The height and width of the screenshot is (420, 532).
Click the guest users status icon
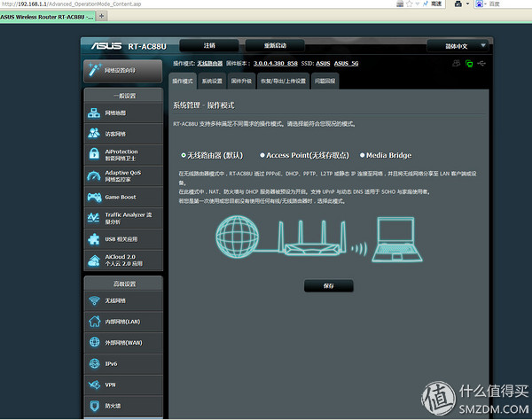click(x=457, y=63)
